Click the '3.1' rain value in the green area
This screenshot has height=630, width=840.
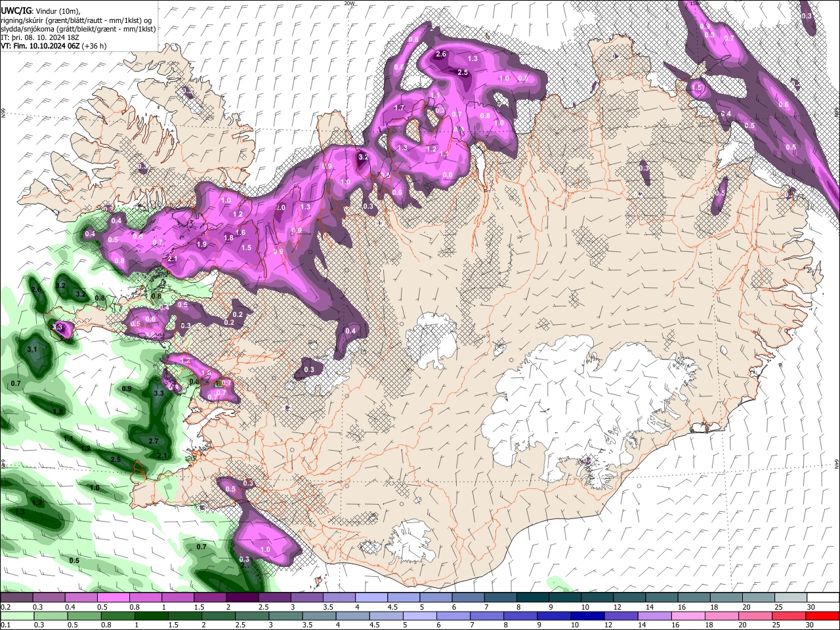coord(32,350)
